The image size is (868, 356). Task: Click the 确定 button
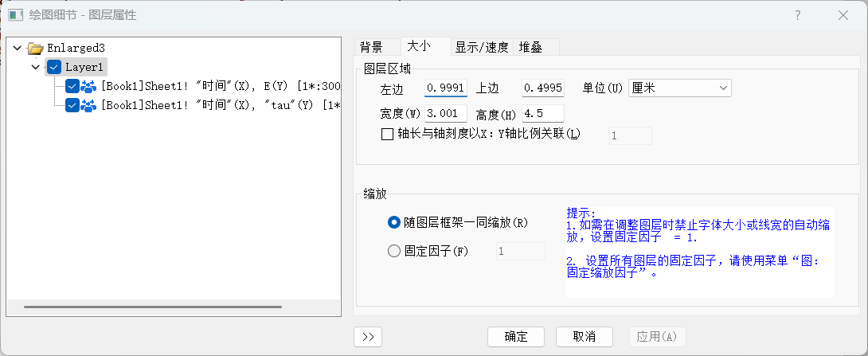pos(516,337)
